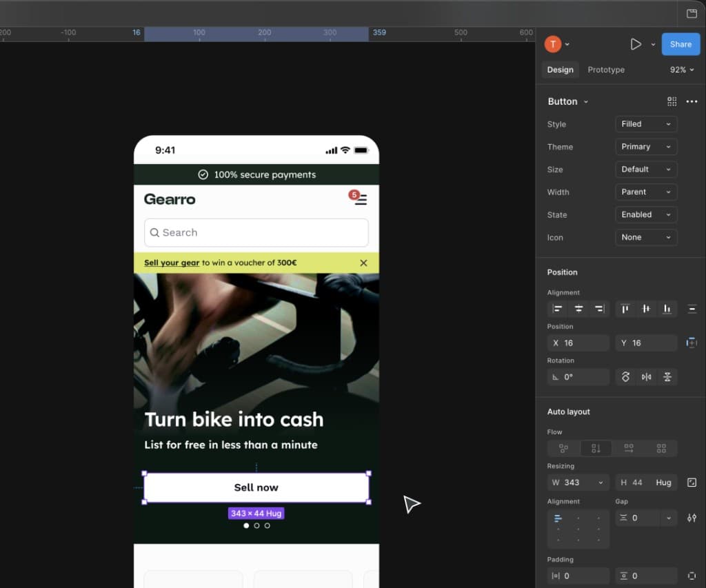Align left in the Position panel
The height and width of the screenshot is (588, 706).
coord(557,309)
